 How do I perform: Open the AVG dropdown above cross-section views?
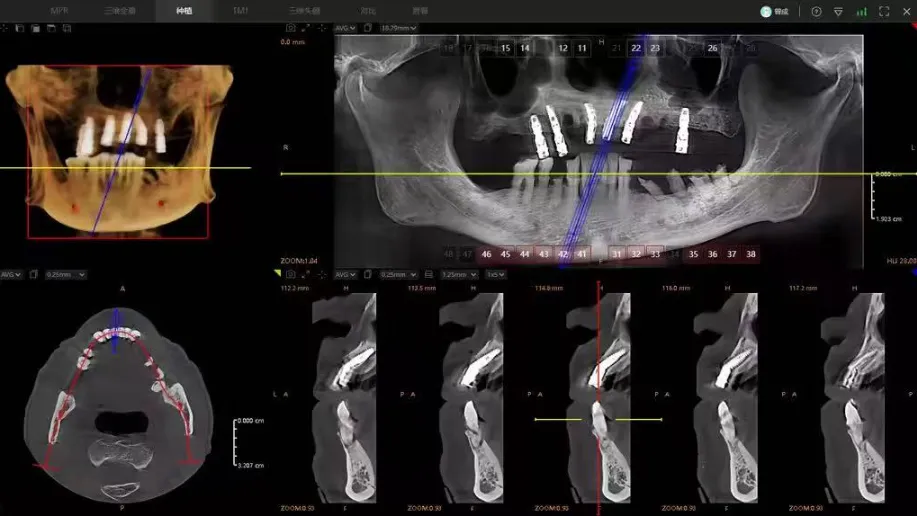coord(345,274)
